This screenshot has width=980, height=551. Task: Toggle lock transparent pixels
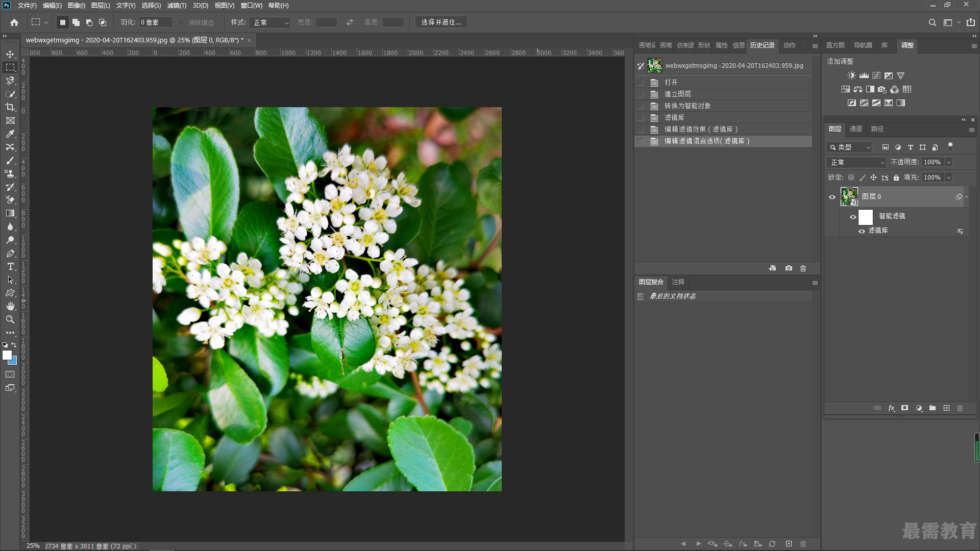pyautogui.click(x=851, y=178)
